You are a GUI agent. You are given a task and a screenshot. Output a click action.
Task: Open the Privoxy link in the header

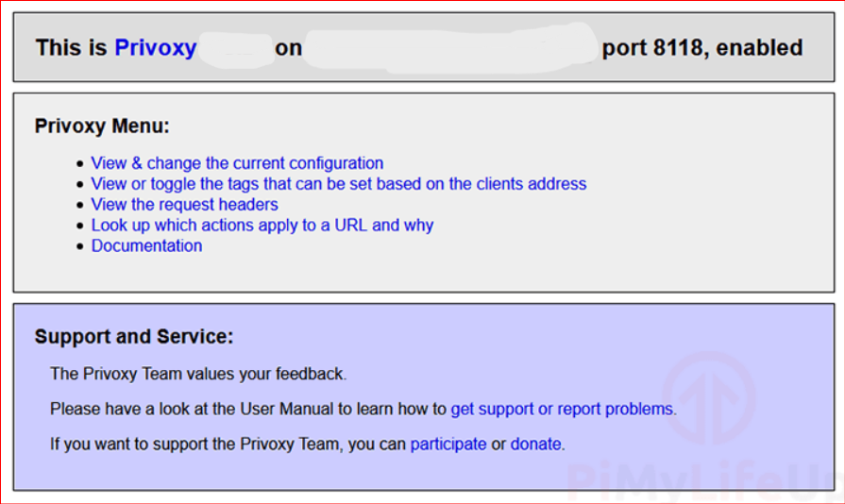[156, 48]
